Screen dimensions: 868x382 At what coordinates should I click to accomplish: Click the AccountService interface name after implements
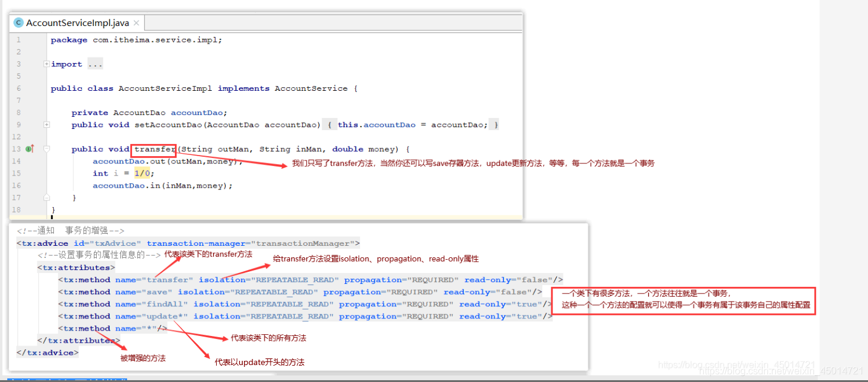pyautogui.click(x=311, y=88)
